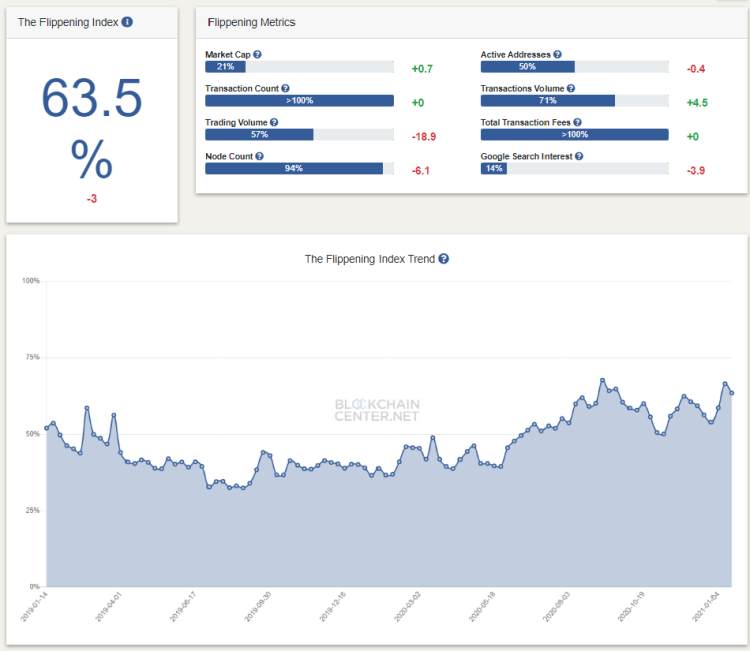Select the Trading Volume 57% bar
750x651 pixels.
coord(299,134)
